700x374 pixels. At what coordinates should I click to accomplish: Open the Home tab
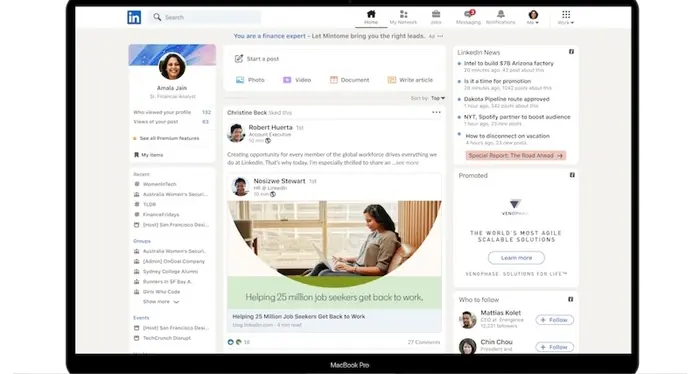(371, 17)
